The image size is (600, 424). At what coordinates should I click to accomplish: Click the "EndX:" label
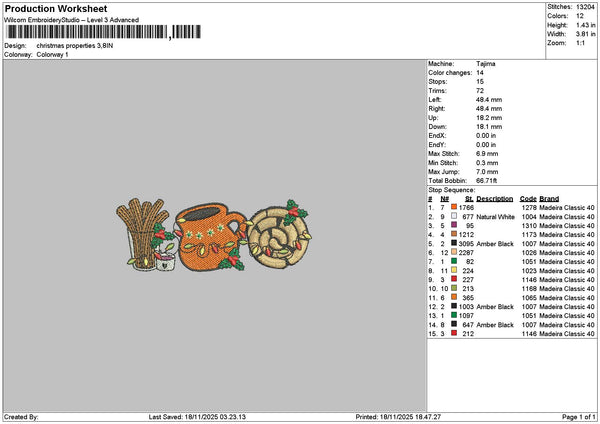pyautogui.click(x=437, y=136)
